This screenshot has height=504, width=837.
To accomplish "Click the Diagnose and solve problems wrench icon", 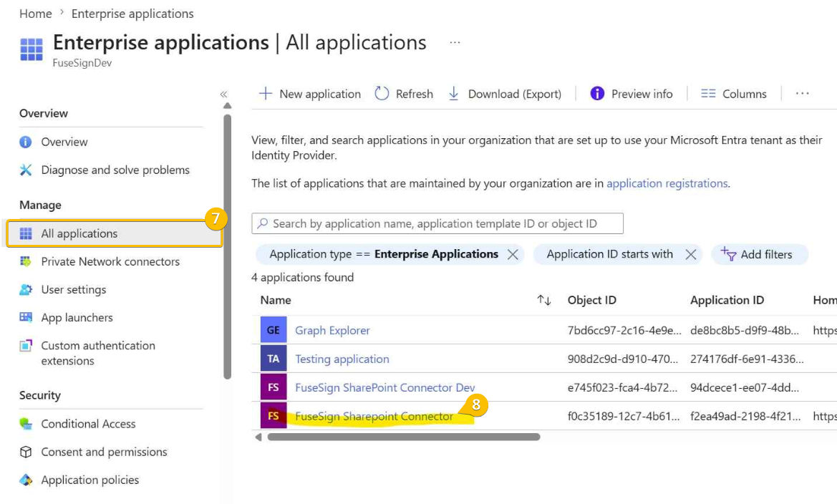I will pyautogui.click(x=26, y=170).
